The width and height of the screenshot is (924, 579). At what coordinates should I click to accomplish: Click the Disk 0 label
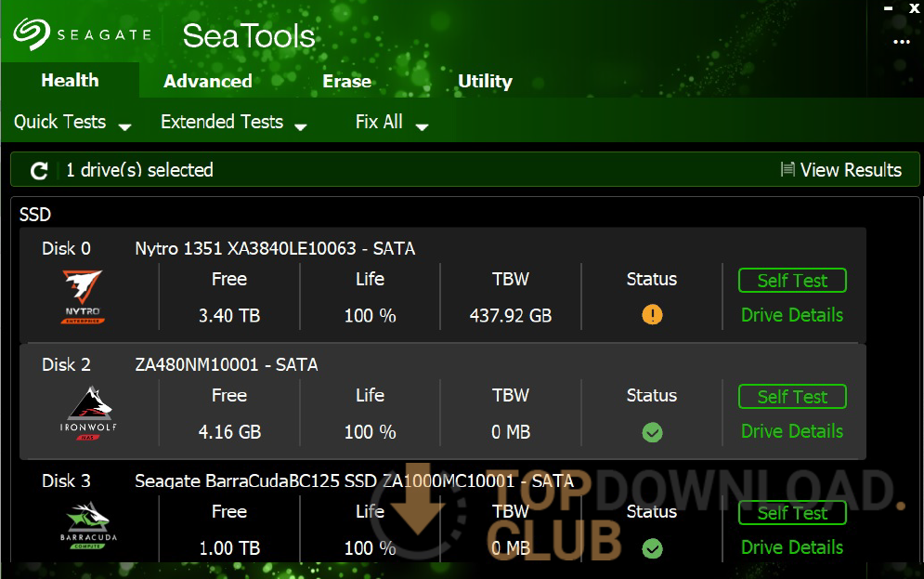click(x=66, y=248)
